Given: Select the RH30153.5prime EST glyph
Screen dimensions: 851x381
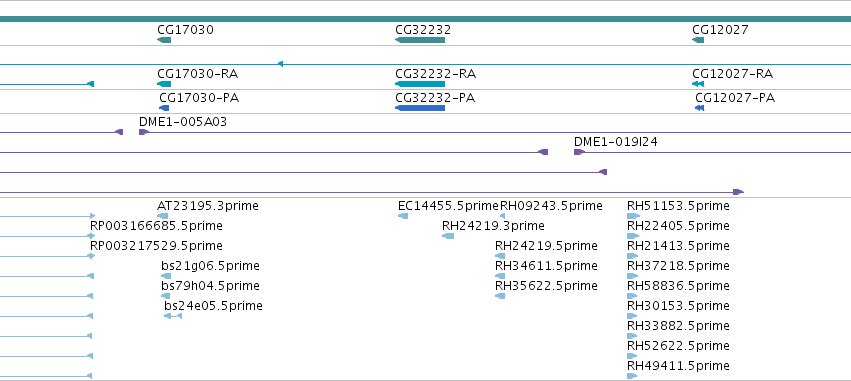Looking at the screenshot, I should [632, 316].
